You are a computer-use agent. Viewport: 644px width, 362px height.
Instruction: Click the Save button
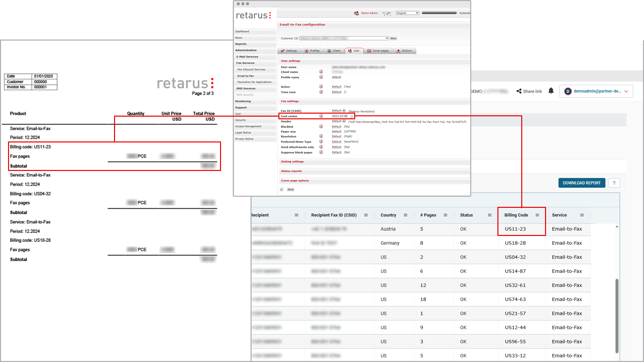(x=290, y=190)
